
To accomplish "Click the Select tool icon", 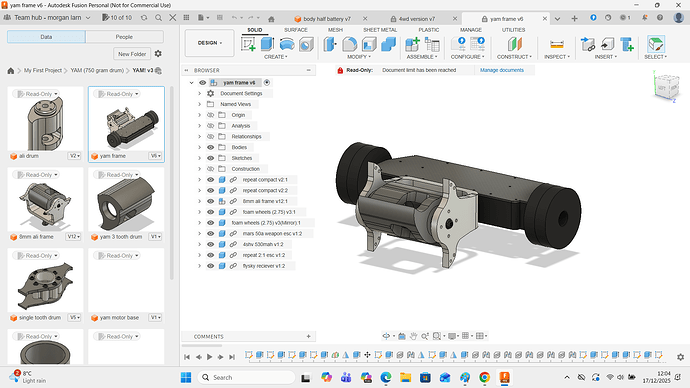I will pos(656,44).
